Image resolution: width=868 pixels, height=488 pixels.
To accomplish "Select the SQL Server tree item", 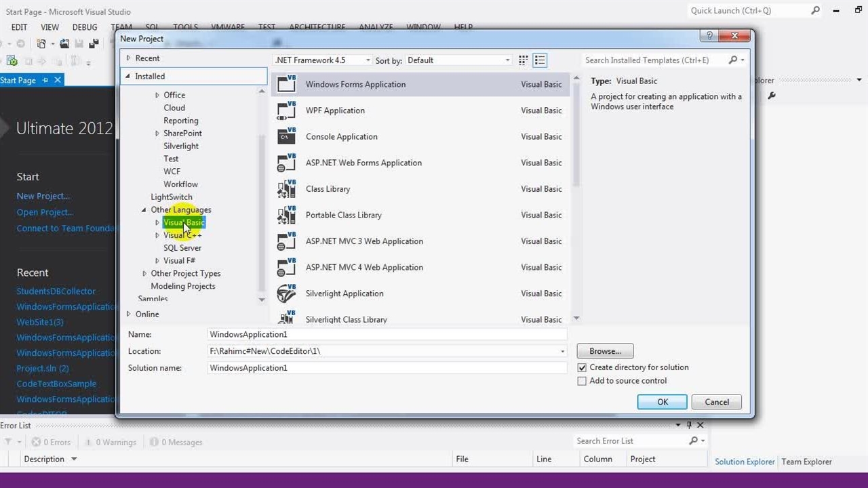I will (x=182, y=248).
